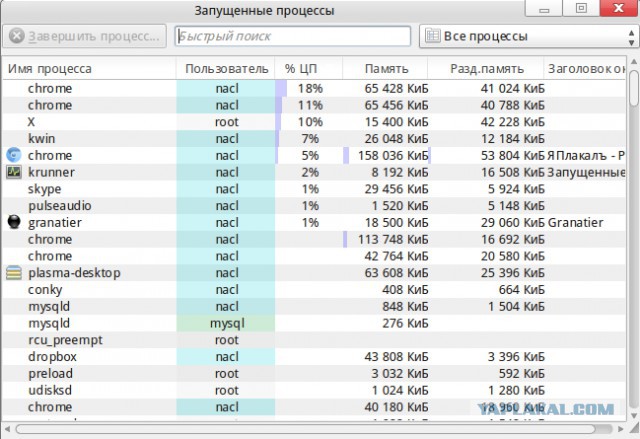Image resolution: width=640 pixels, height=439 pixels.
Task: Select the krunner process name
Action: (x=51, y=172)
